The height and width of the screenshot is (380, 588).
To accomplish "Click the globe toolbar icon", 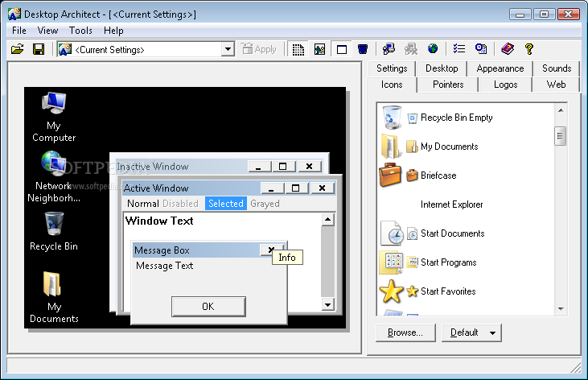I will 433,48.
